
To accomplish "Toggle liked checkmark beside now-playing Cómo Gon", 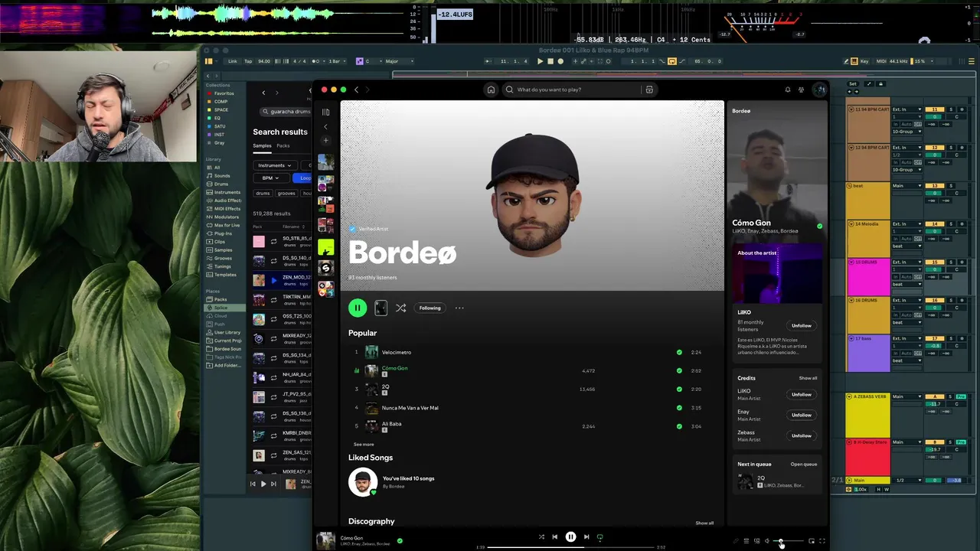I will tap(400, 541).
